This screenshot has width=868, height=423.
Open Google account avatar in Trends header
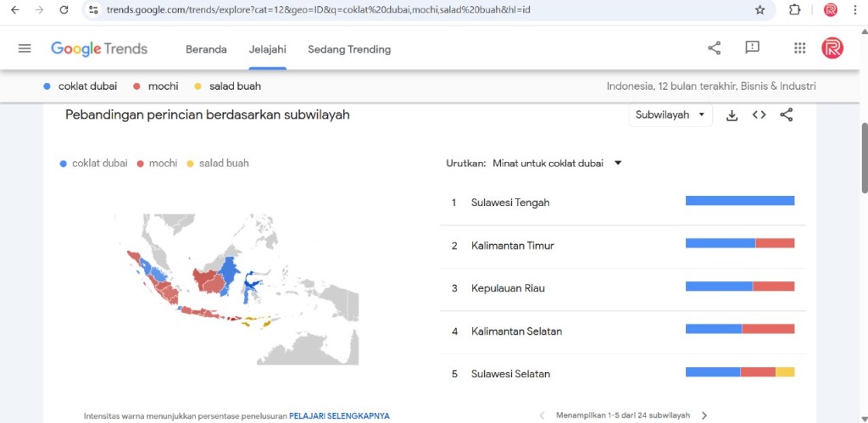click(x=832, y=48)
